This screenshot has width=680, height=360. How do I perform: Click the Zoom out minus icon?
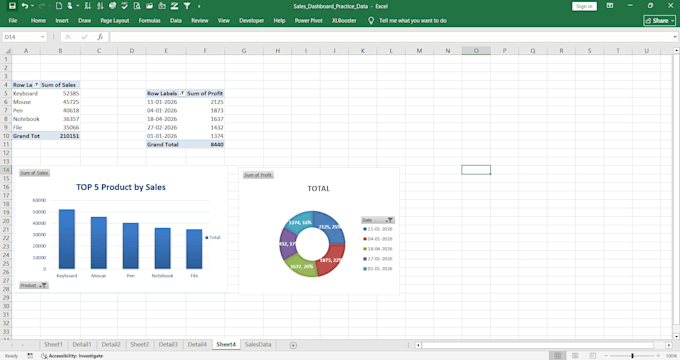pos(606,356)
